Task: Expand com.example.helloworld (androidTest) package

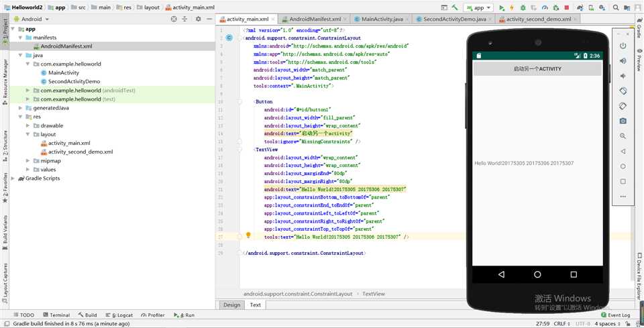Action: pos(28,91)
